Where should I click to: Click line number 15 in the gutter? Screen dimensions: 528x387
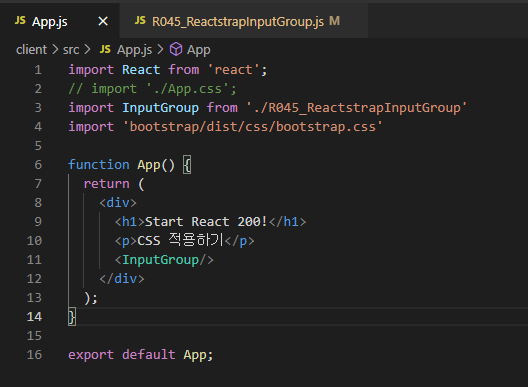pyautogui.click(x=34, y=336)
